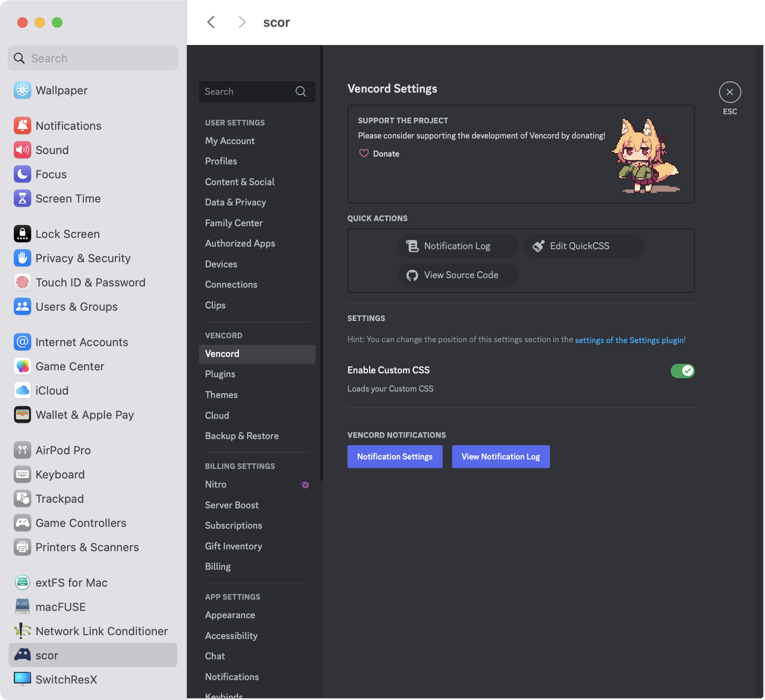The image size is (765, 700).
Task: Open Content & Social tab
Action: point(257,182)
